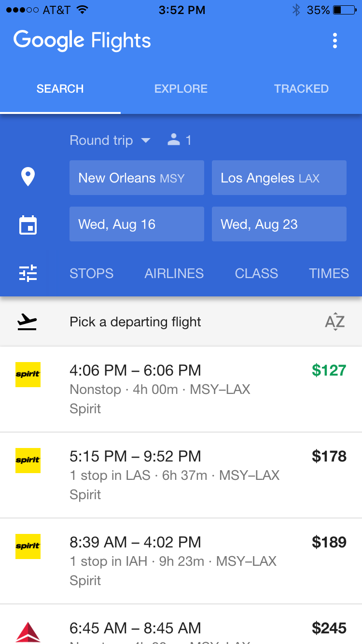Switch to the TRACKED tab

pyautogui.click(x=301, y=89)
